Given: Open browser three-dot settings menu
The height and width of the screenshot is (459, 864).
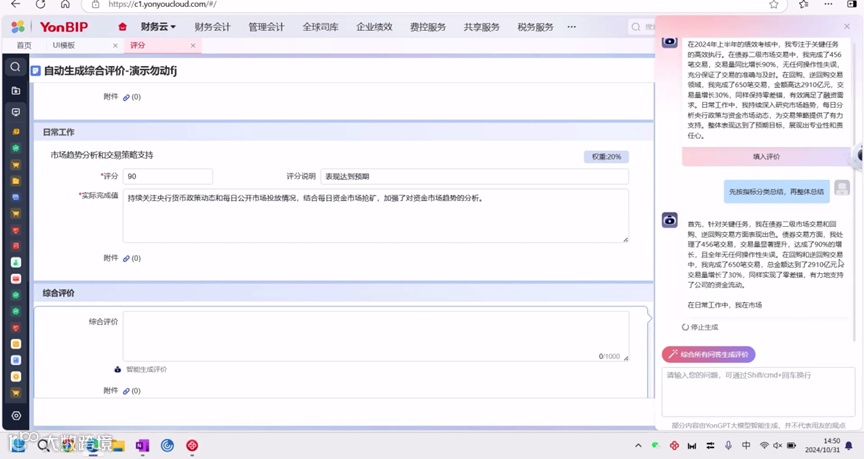Looking at the screenshot, I should point(828,4).
